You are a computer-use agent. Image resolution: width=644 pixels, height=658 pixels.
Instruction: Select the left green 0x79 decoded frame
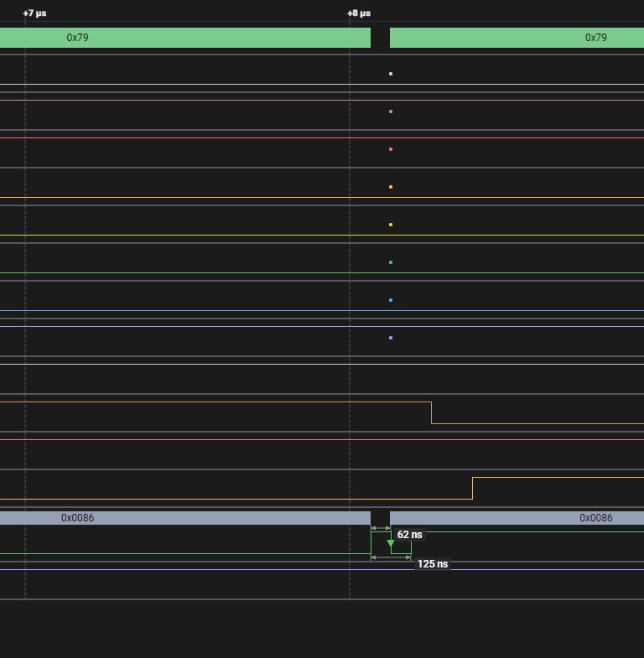(x=184, y=38)
